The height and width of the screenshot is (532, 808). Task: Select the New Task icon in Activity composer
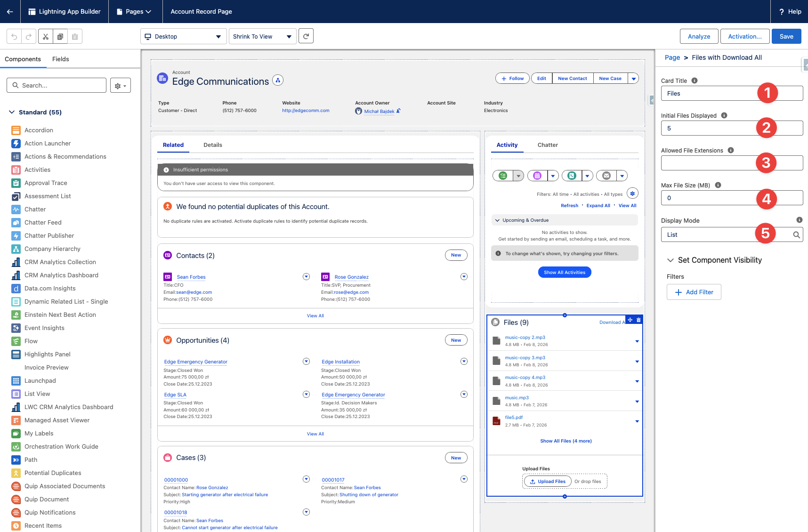click(x=502, y=175)
